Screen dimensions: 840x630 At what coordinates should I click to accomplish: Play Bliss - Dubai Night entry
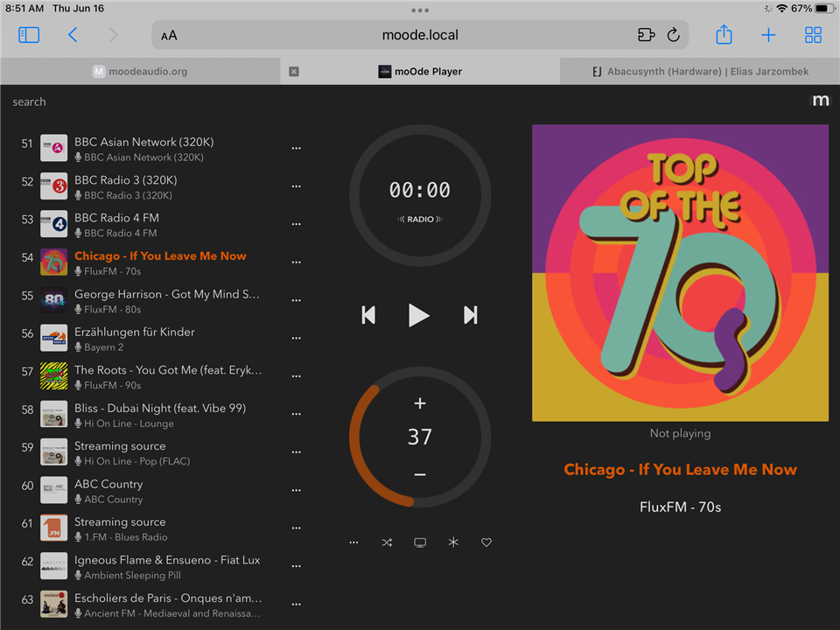[x=159, y=414]
